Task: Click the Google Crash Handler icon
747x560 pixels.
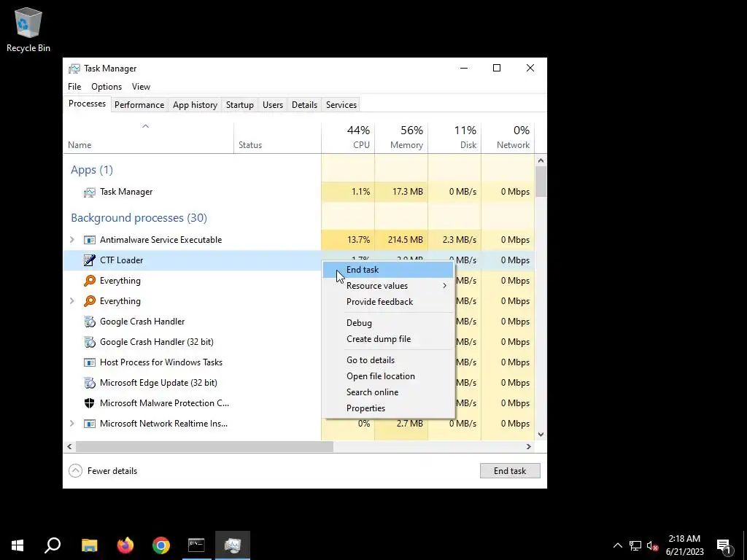Action: click(89, 322)
